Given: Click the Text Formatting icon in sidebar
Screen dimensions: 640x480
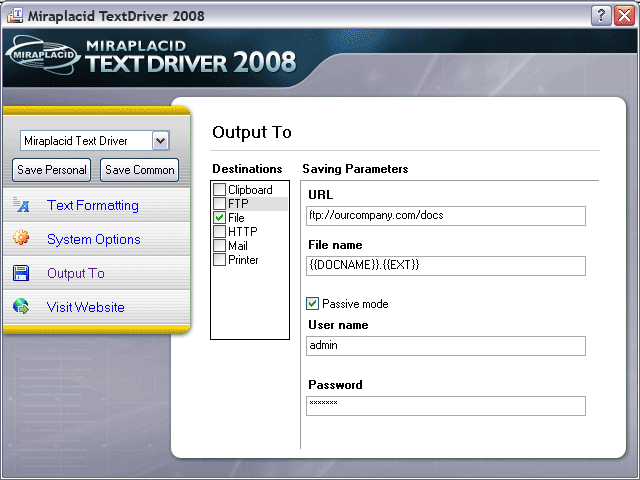Looking at the screenshot, I should tap(21, 204).
